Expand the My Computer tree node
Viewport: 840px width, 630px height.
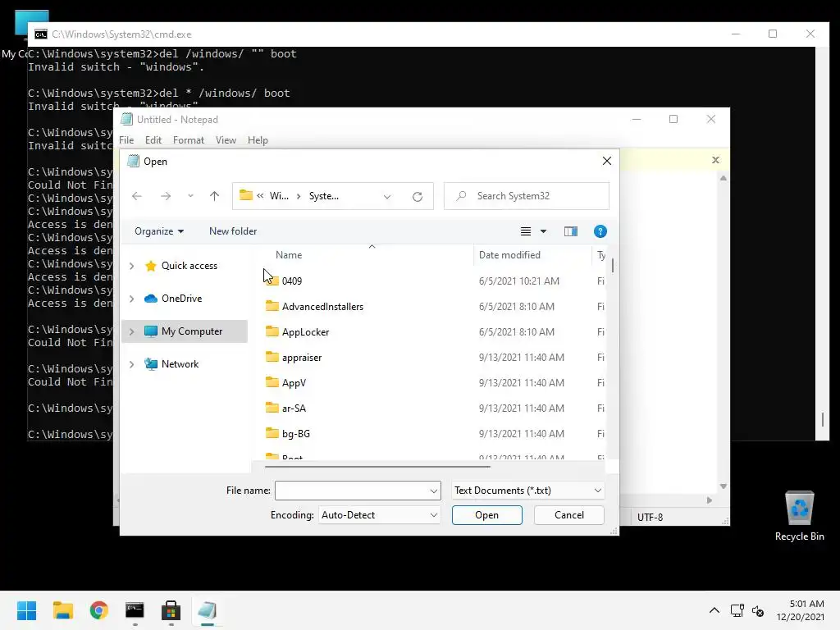(x=132, y=331)
